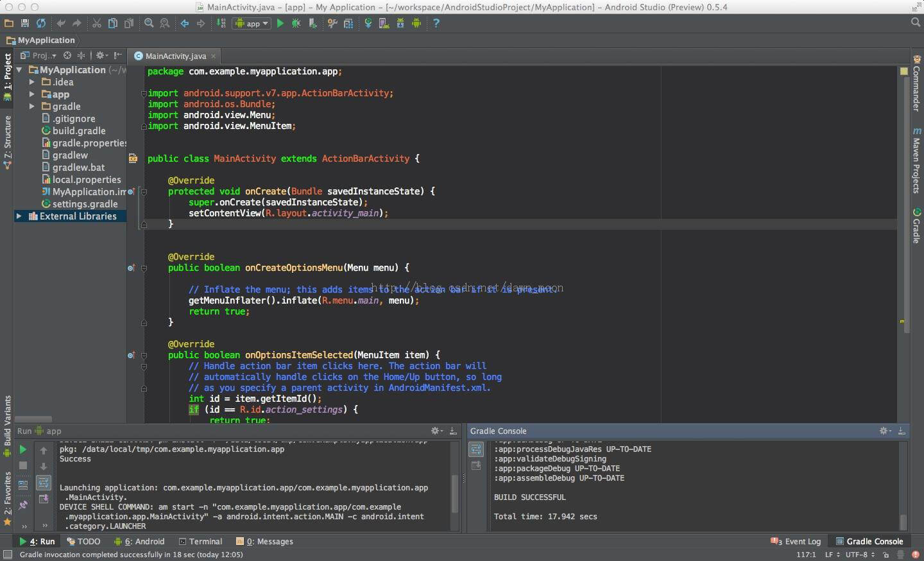Click the Save All toolbar icon
Image resolution: width=924 pixels, height=561 pixels.
25,23
